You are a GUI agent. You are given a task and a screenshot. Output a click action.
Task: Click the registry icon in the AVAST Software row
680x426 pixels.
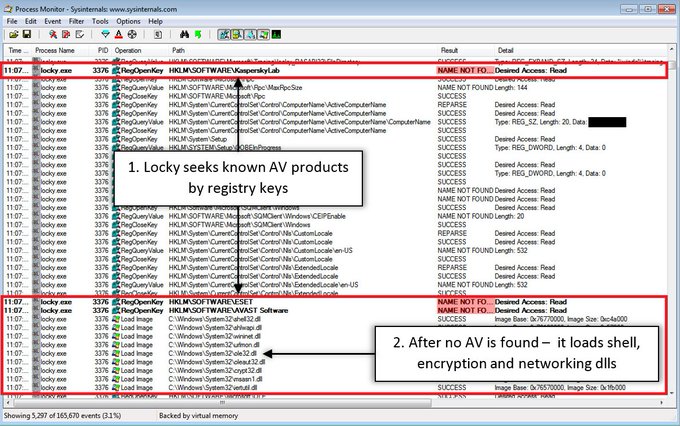pyautogui.click(x=116, y=311)
